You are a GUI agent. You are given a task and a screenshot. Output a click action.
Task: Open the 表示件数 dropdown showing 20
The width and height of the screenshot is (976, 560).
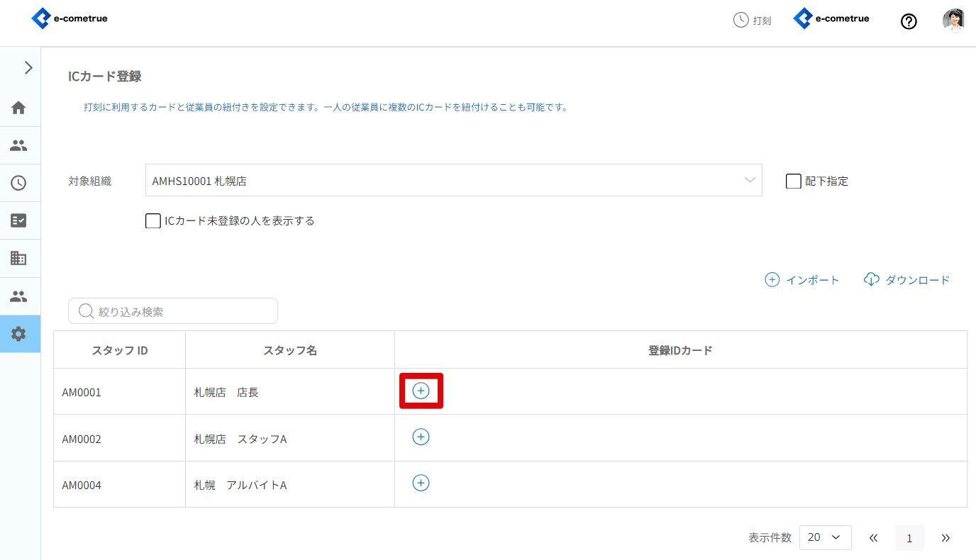pos(825,537)
